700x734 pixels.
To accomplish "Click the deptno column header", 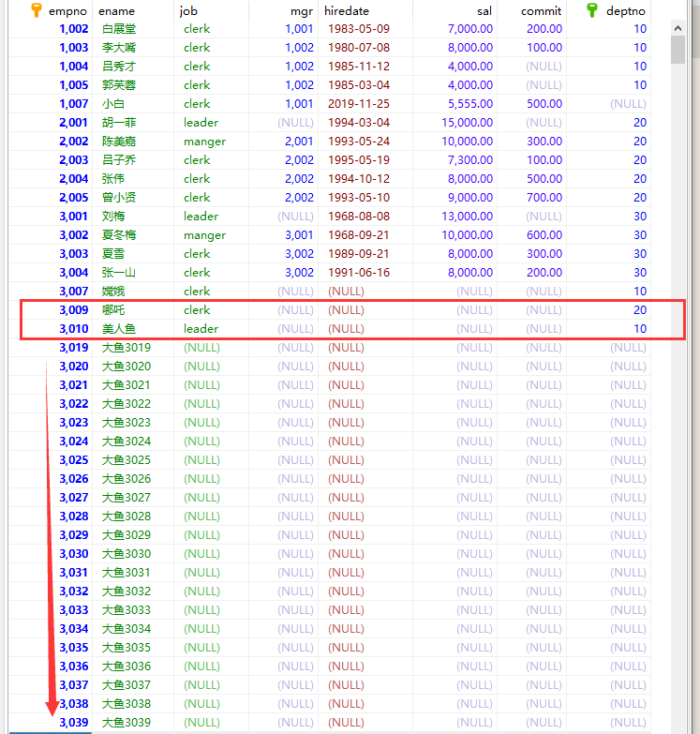I will click(608, 10).
